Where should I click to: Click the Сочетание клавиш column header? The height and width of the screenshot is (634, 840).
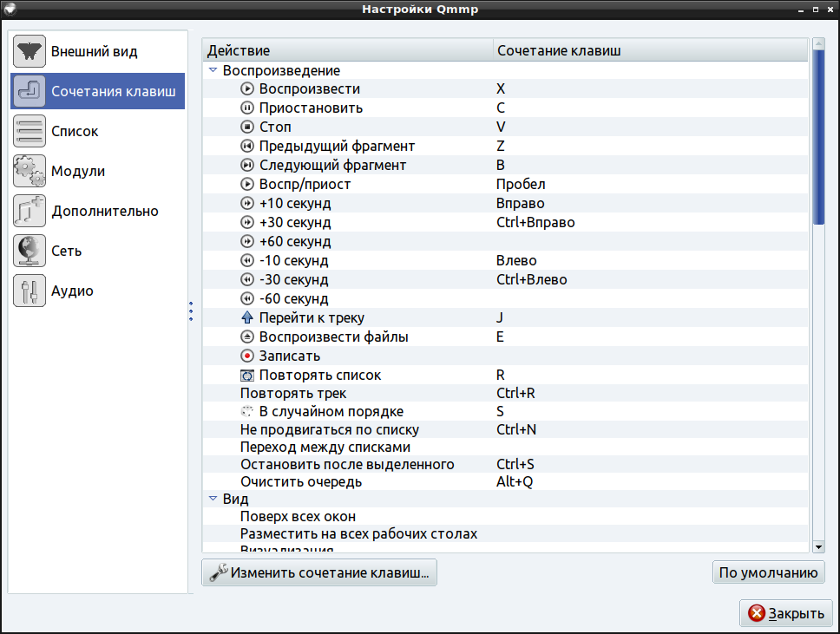click(651, 51)
